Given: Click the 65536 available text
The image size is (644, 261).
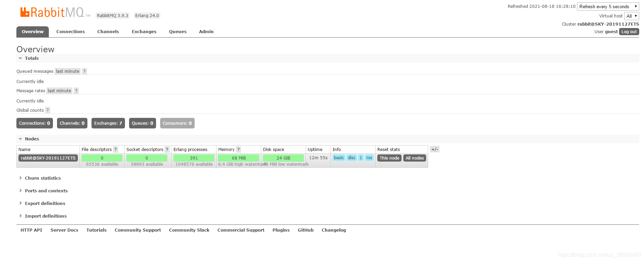Looking at the screenshot, I should 102,164.
